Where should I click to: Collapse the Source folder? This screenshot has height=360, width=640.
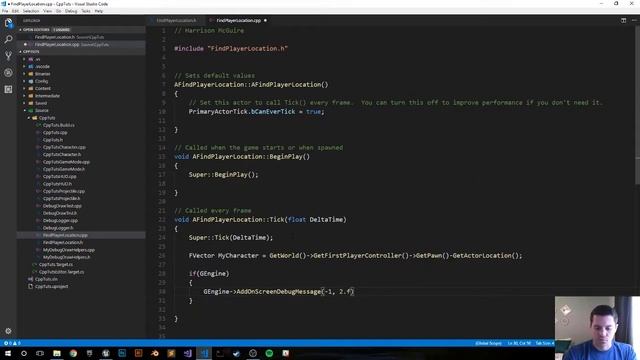[x=41, y=111]
